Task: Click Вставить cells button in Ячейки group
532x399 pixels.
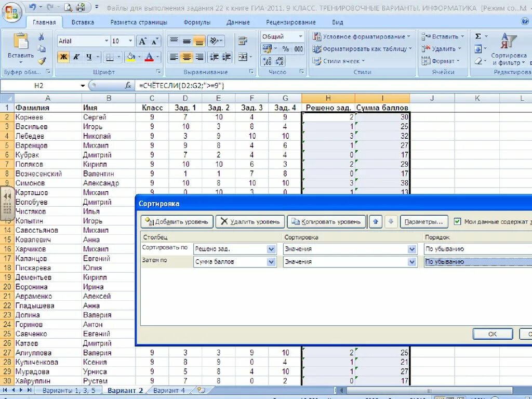Action: click(443, 36)
